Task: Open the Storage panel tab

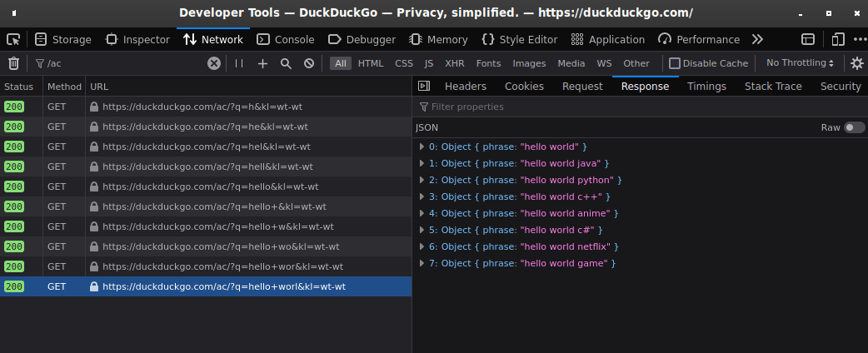Action: [63, 39]
